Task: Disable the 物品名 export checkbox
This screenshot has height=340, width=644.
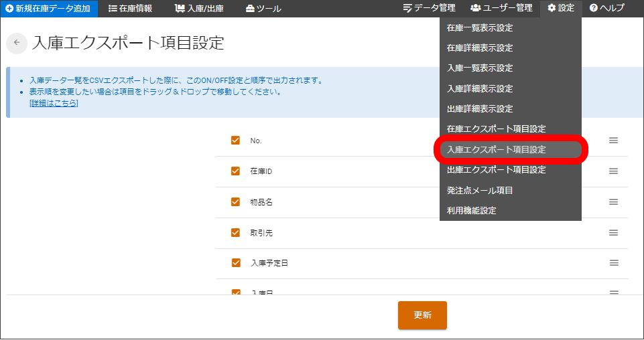Action: point(235,202)
